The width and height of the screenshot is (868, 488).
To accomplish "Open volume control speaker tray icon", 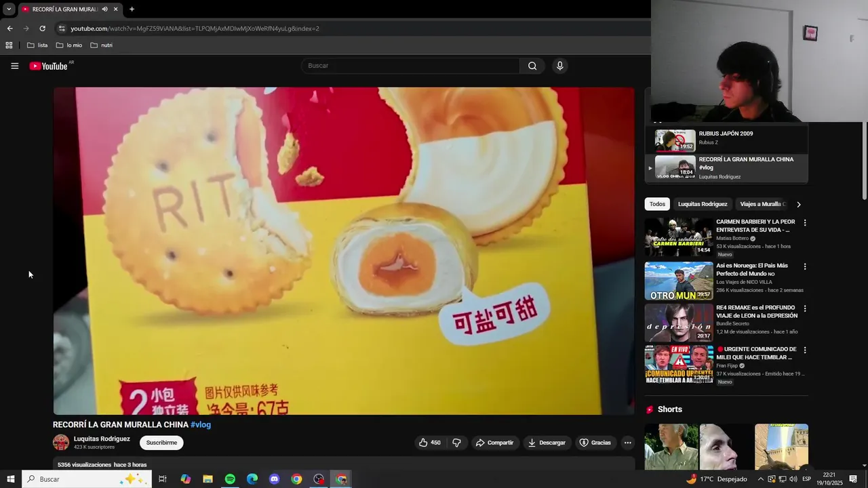I will 793,479.
